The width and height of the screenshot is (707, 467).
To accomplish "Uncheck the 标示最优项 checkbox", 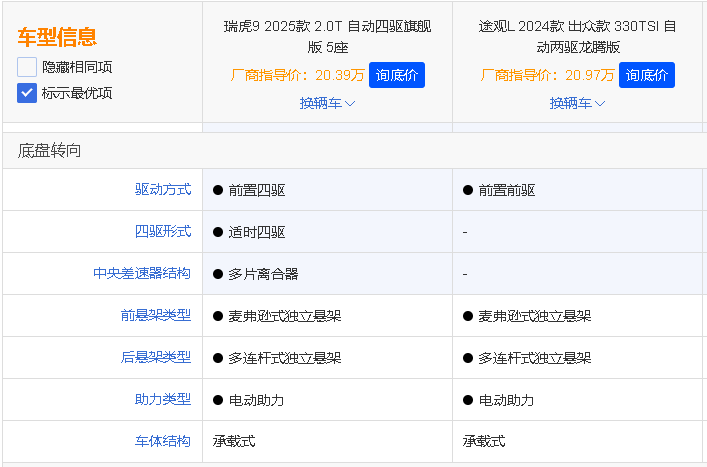I will (x=27, y=93).
